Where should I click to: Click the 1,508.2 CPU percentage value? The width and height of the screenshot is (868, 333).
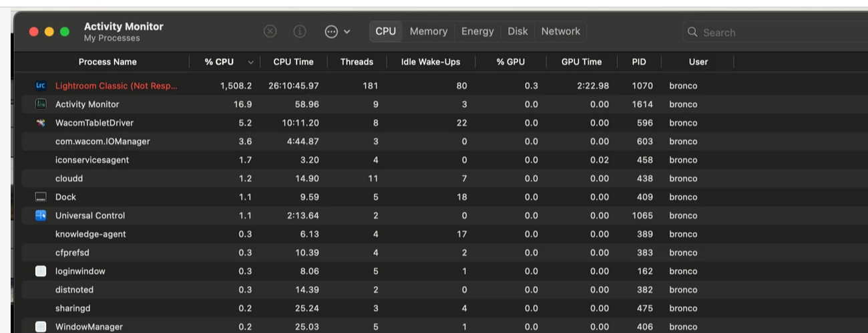(236, 86)
